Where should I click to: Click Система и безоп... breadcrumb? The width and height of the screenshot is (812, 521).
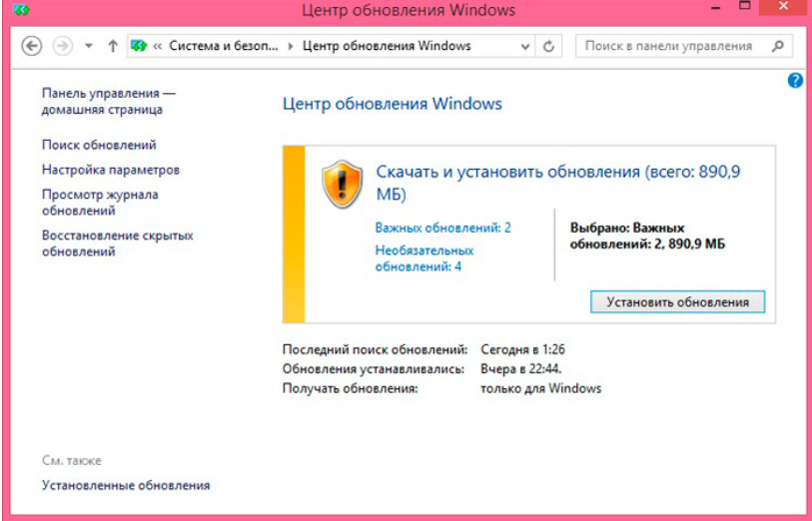[x=223, y=46]
